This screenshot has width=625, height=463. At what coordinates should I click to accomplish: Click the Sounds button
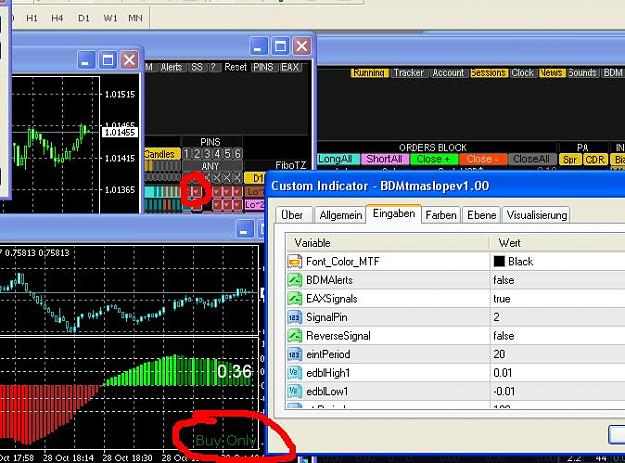click(582, 73)
